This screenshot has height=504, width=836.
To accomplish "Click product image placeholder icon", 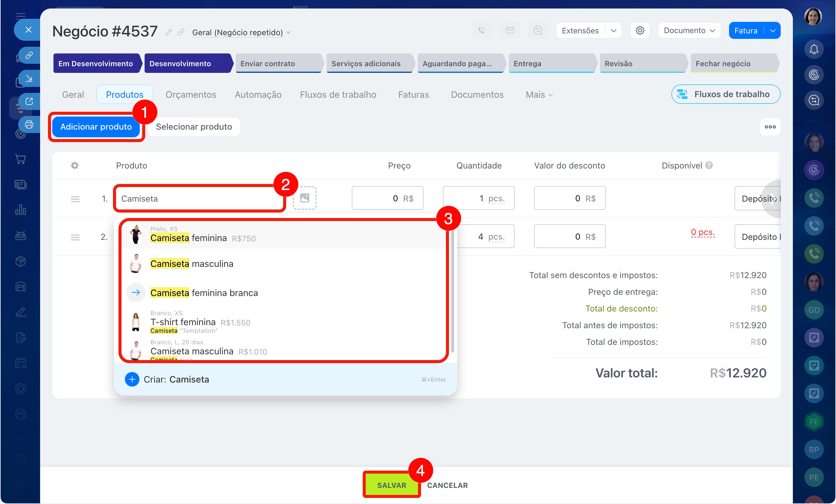I will [x=304, y=198].
